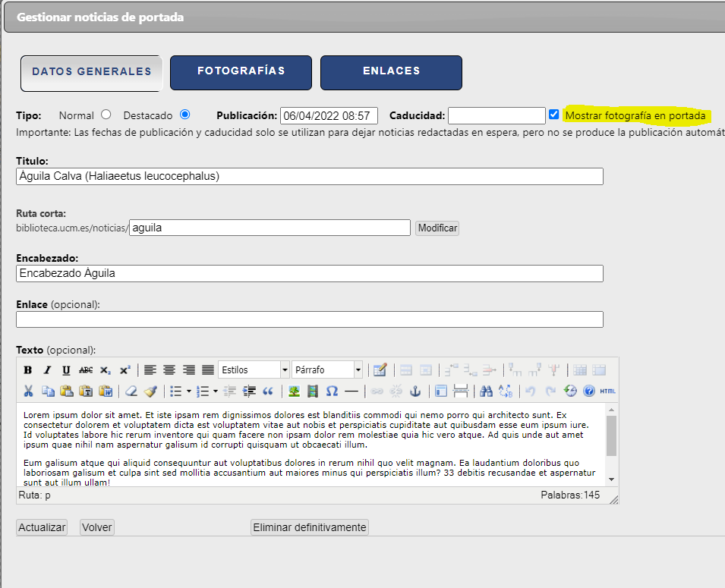Select the Destacado type radio button

(x=184, y=115)
